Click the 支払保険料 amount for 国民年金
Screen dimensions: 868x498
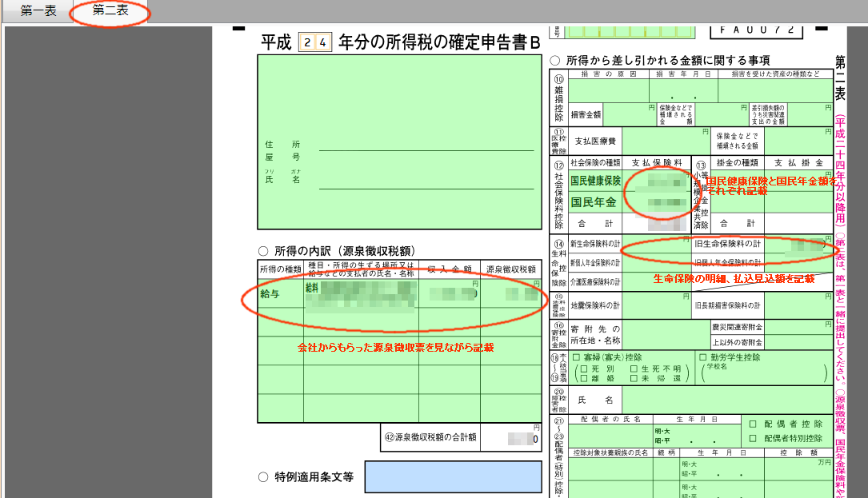(657, 202)
